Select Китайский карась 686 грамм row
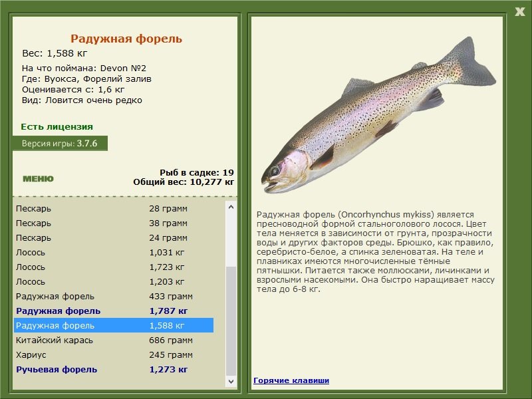 click(113, 340)
